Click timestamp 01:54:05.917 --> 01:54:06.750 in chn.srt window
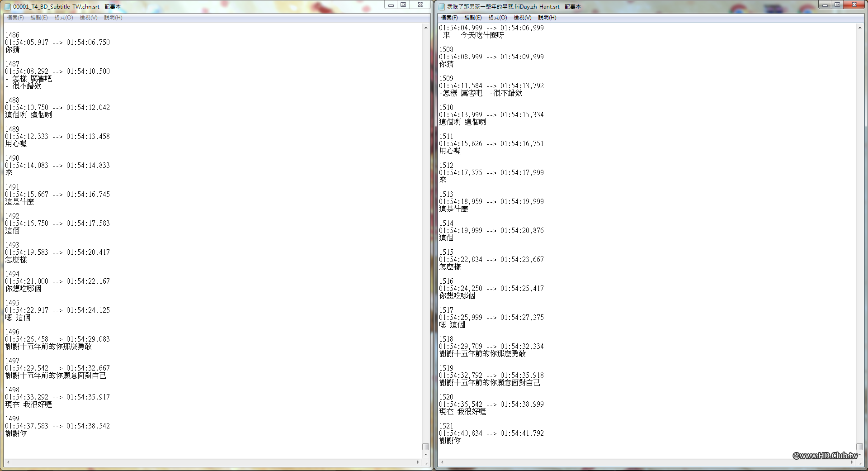Screen dimensions: 868x471 (57, 42)
